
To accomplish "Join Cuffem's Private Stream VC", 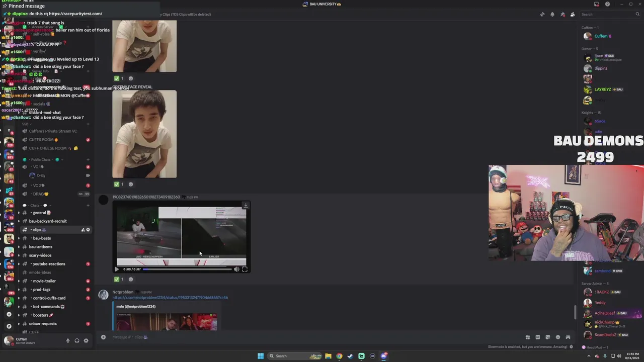I will point(55,131).
